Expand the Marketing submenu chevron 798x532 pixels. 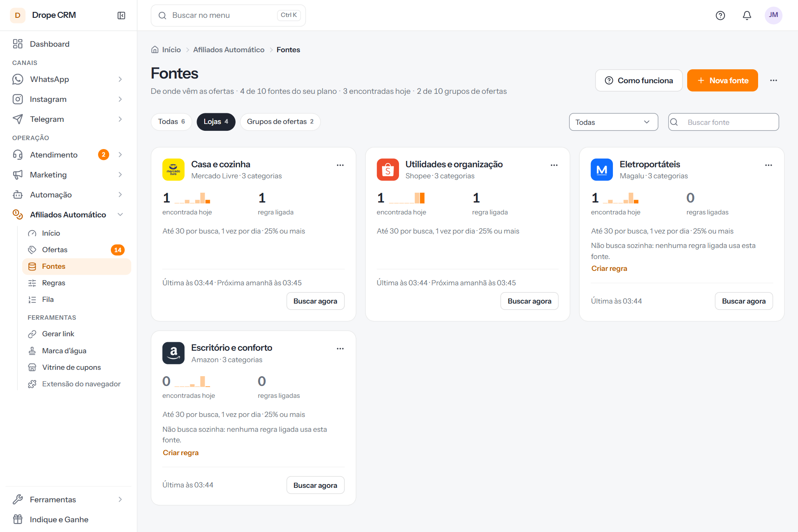120,175
